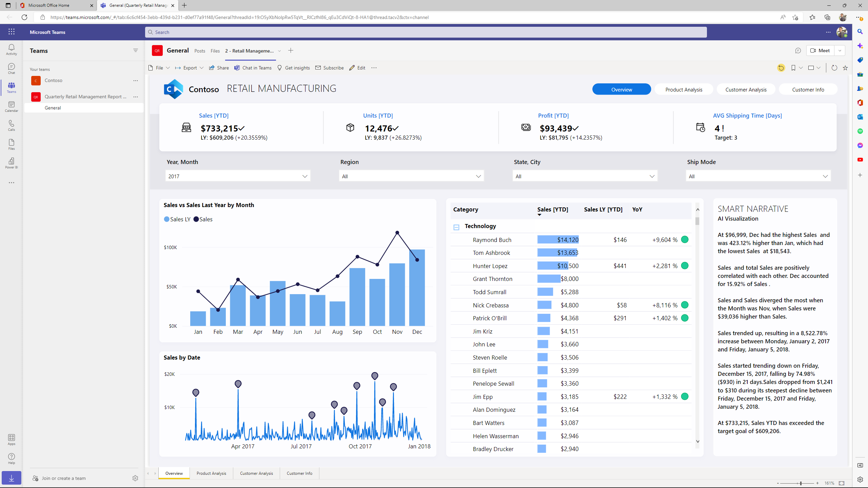
Task: Open Files in the Teams sidebar
Action: 11,144
